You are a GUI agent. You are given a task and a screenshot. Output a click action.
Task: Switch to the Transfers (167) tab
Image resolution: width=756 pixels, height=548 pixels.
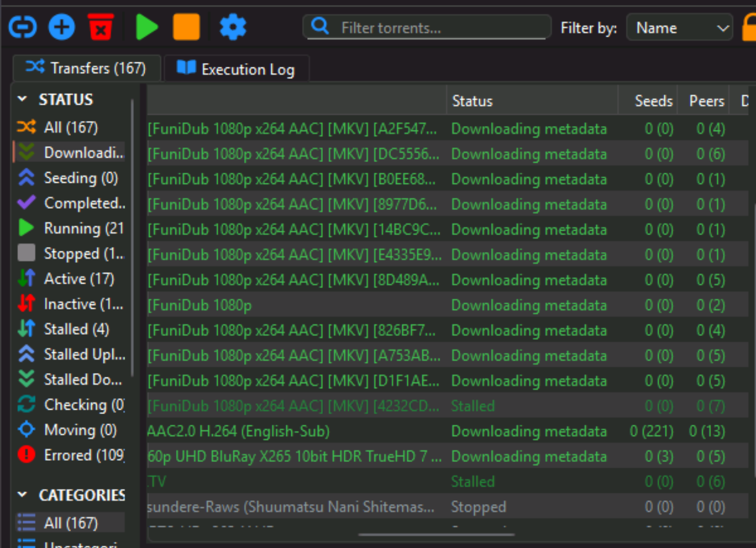coord(87,68)
